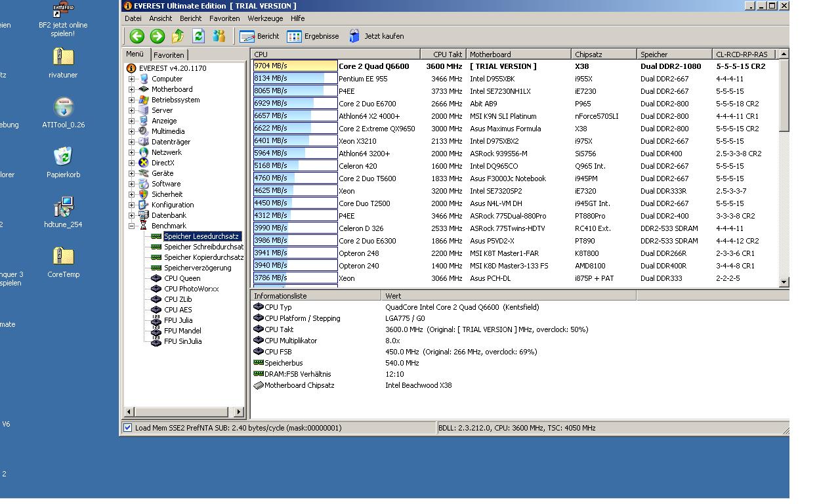Select the Sicherheit shield icon
Screen dimensions: 840x504
[x=144, y=194]
